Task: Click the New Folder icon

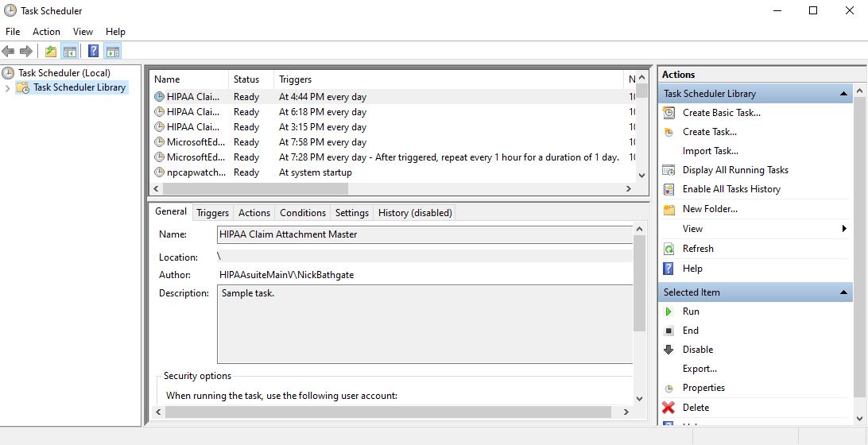Action: click(668, 209)
